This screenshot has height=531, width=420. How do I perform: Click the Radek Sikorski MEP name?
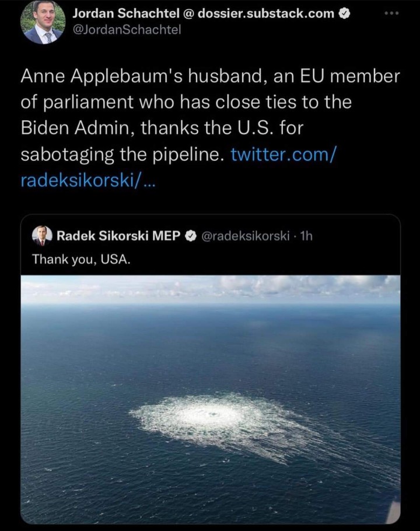tap(118, 236)
